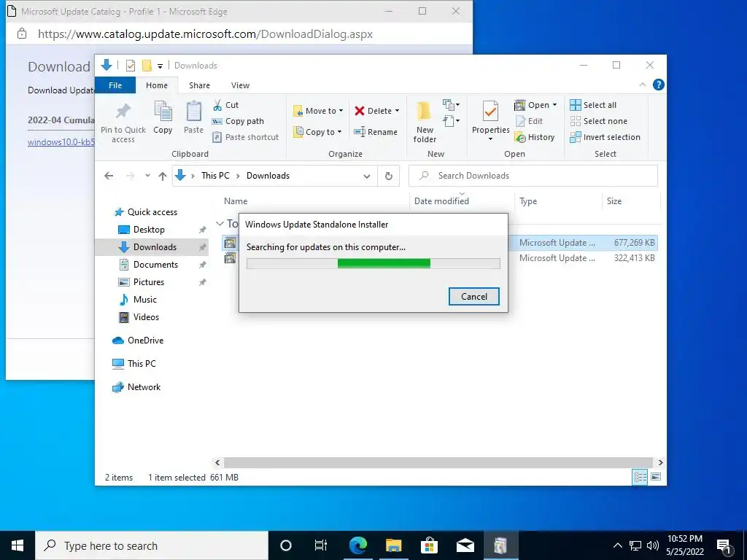
Task: Open the Move to dropdown
Action: pyautogui.click(x=318, y=111)
